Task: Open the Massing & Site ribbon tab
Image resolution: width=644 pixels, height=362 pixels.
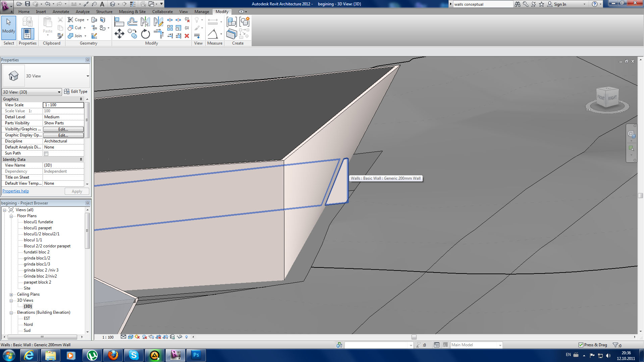Action: click(x=132, y=12)
